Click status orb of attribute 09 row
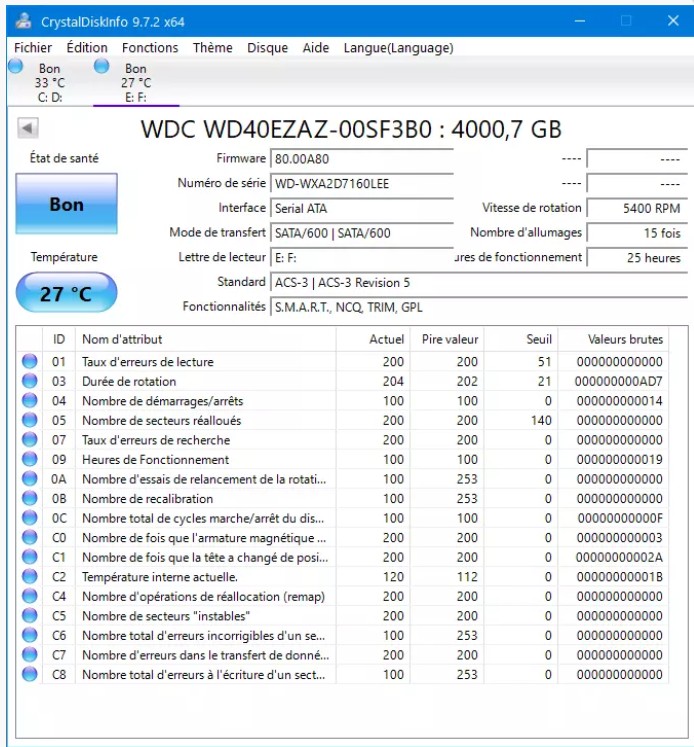The image size is (694, 747). click(x=30, y=459)
